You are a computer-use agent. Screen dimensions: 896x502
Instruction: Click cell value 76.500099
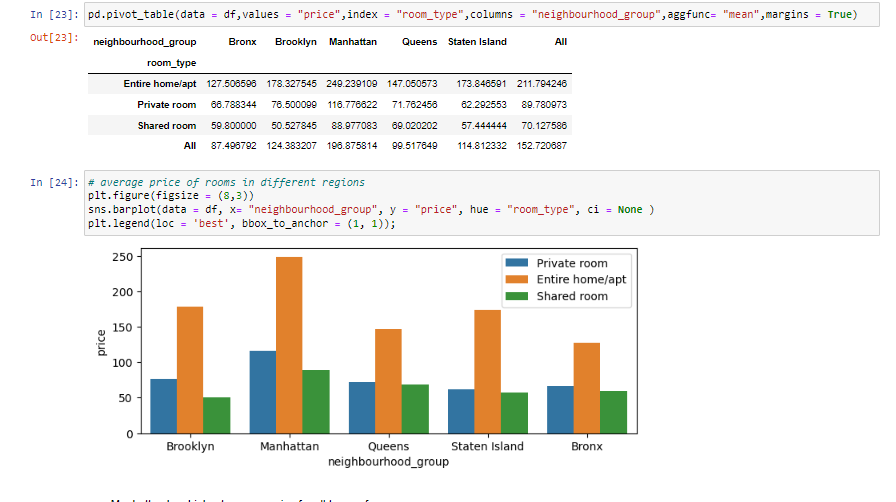[x=294, y=105]
